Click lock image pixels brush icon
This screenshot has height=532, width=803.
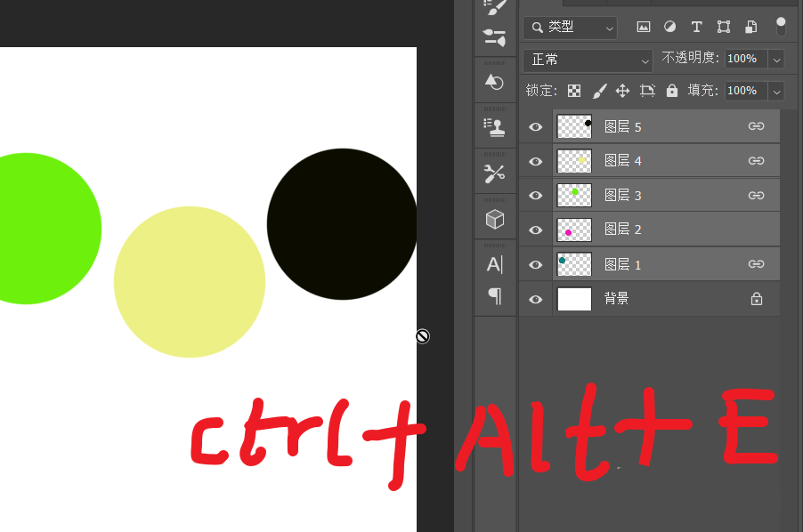tap(599, 91)
